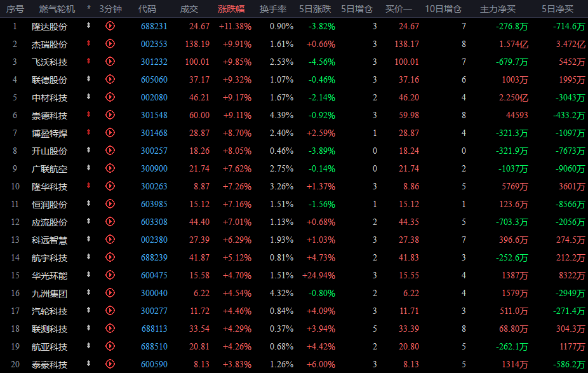Click the play icon beside 华光环能
This screenshot has height=373, width=588.
(110, 275)
